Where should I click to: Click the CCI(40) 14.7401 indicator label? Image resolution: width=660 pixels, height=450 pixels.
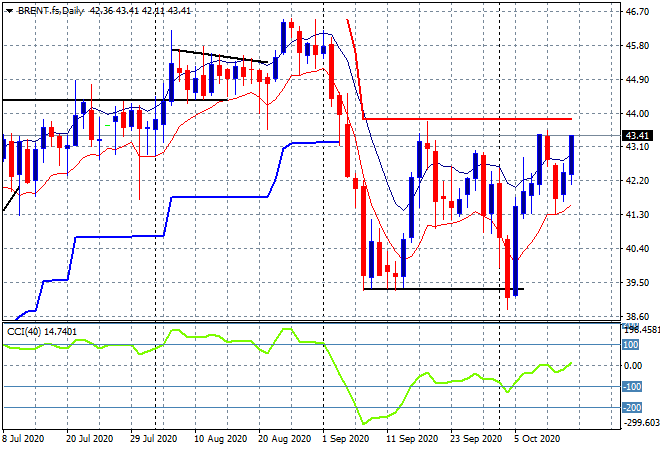coord(42,332)
